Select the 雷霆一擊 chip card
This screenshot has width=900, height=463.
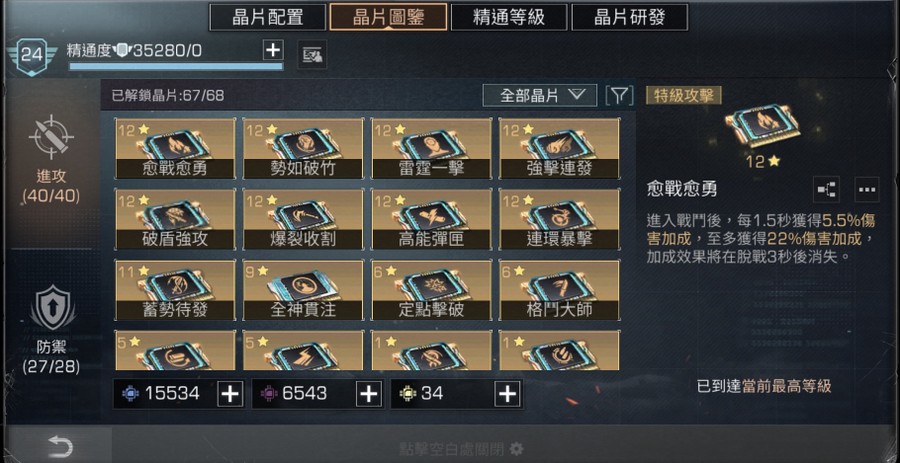[432, 149]
